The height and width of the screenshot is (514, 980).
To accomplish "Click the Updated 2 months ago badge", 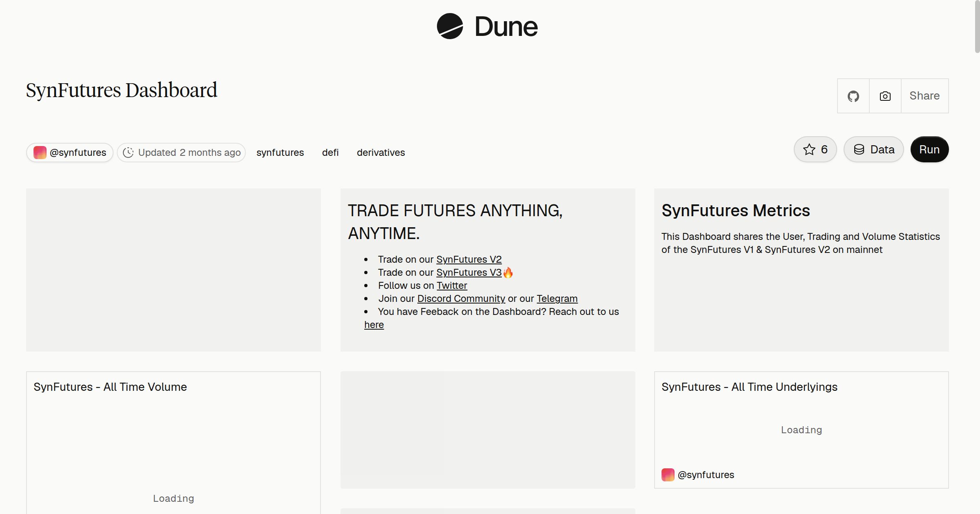I will coord(181,153).
